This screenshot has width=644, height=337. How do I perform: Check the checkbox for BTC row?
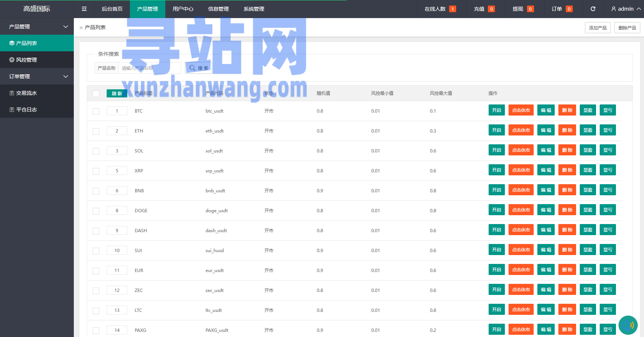[x=96, y=111]
